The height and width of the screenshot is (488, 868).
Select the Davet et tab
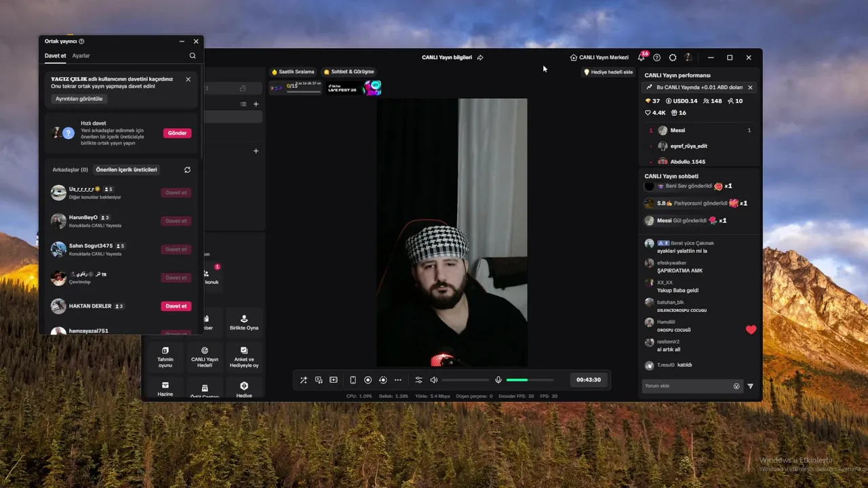(56, 56)
